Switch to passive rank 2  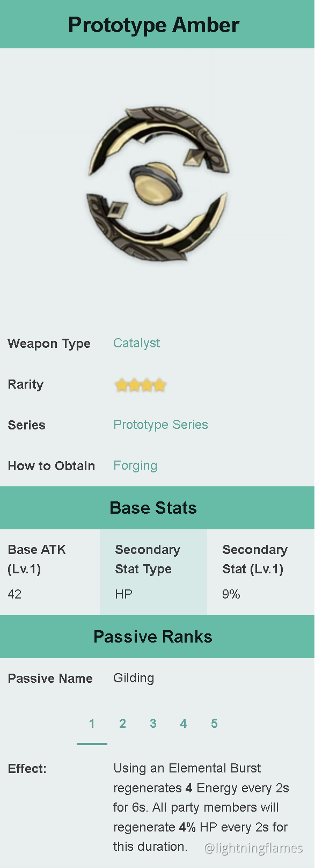tap(122, 724)
